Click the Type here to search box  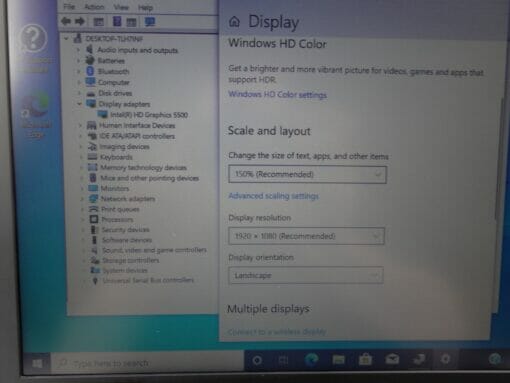coord(147,362)
